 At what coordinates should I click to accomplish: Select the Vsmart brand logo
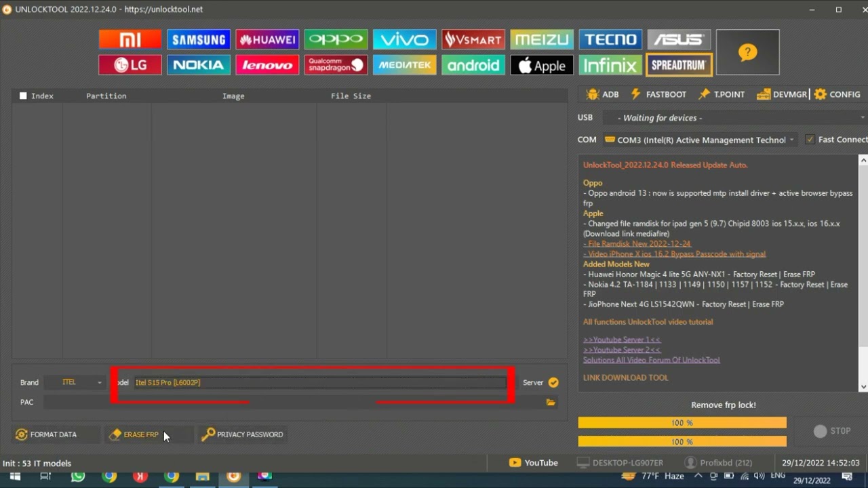pyautogui.click(x=473, y=39)
